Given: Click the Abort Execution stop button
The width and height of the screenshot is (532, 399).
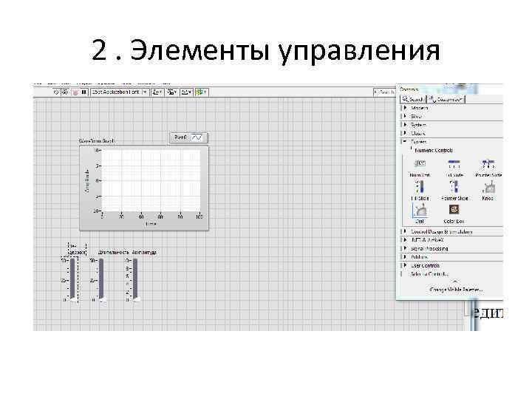Looking at the screenshot, I should [x=75, y=92].
